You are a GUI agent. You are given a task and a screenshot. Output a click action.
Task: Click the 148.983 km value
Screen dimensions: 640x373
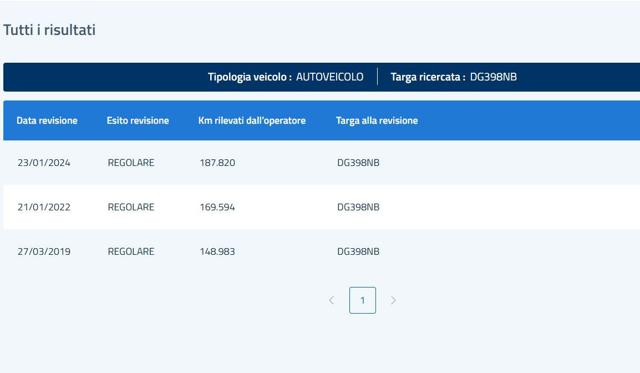(217, 252)
